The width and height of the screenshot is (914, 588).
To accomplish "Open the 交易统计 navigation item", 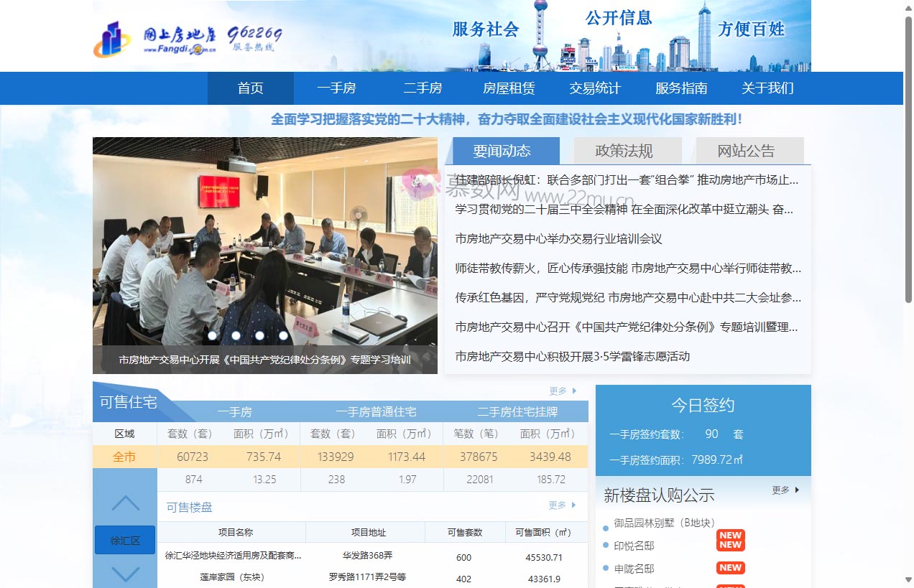I will click(x=594, y=88).
